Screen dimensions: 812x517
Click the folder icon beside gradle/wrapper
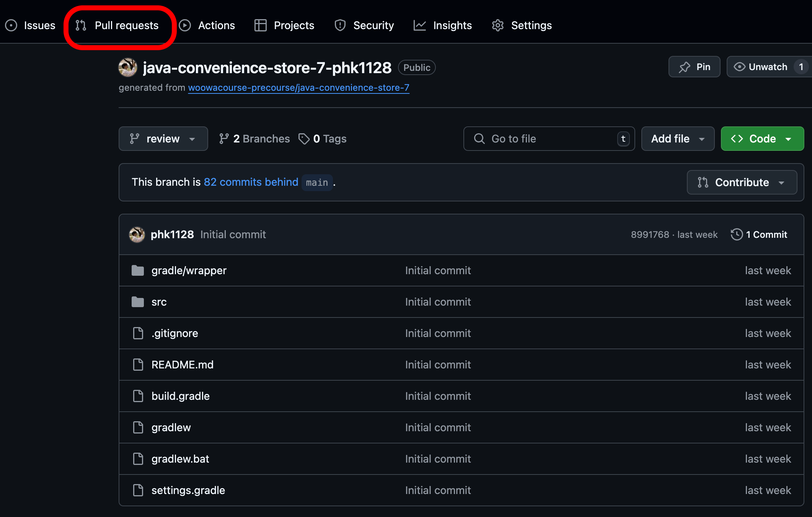[x=138, y=270]
